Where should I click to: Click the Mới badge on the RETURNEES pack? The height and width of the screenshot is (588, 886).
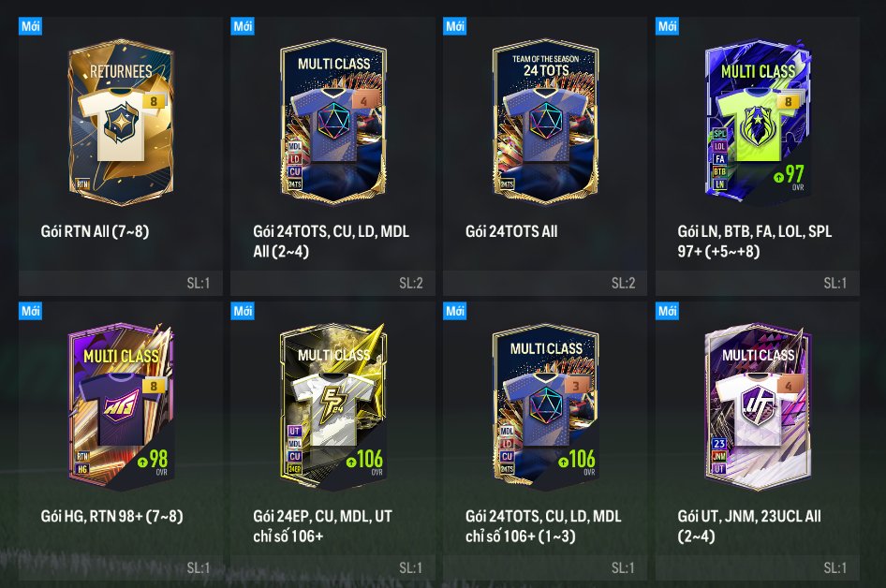(x=31, y=26)
